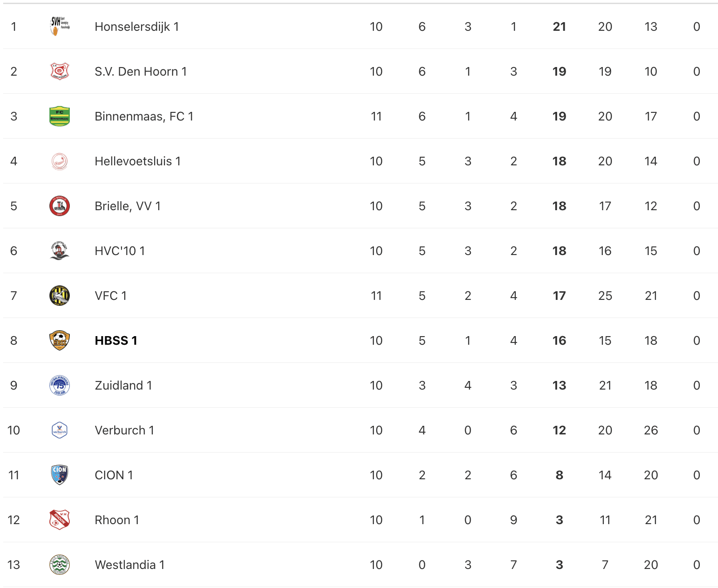Click the Rhoon red club crest
718x588 pixels.
tap(59, 520)
